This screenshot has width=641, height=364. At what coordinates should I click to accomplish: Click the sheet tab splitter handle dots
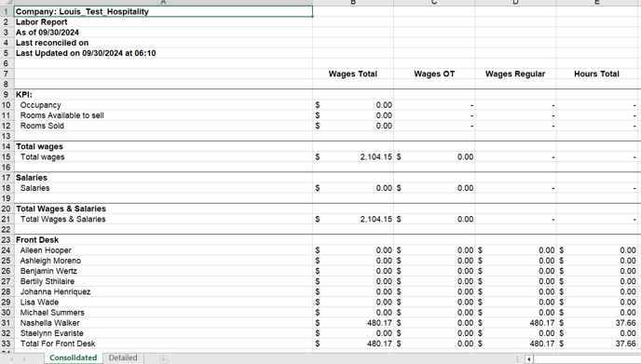517,359
